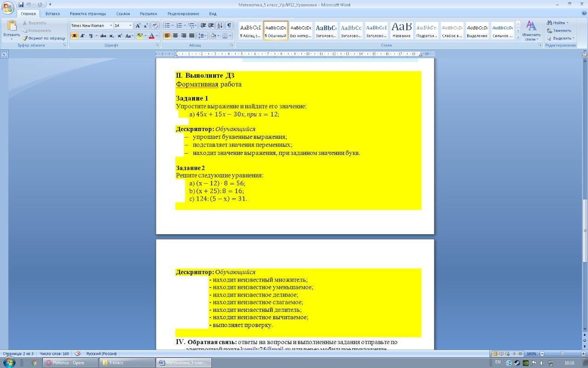Apply the red font color button
Viewport: 588px width, 368px height.
(x=151, y=36)
